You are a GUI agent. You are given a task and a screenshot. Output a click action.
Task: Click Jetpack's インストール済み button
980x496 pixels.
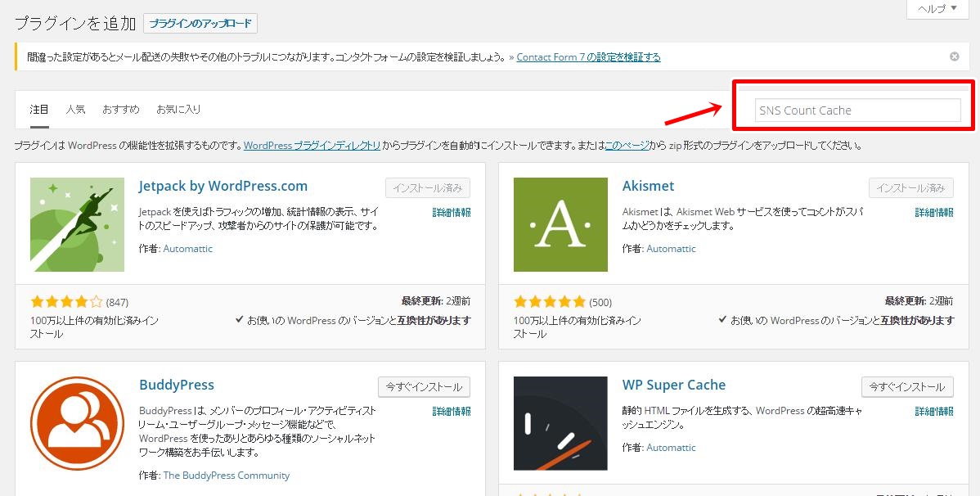[x=428, y=187]
